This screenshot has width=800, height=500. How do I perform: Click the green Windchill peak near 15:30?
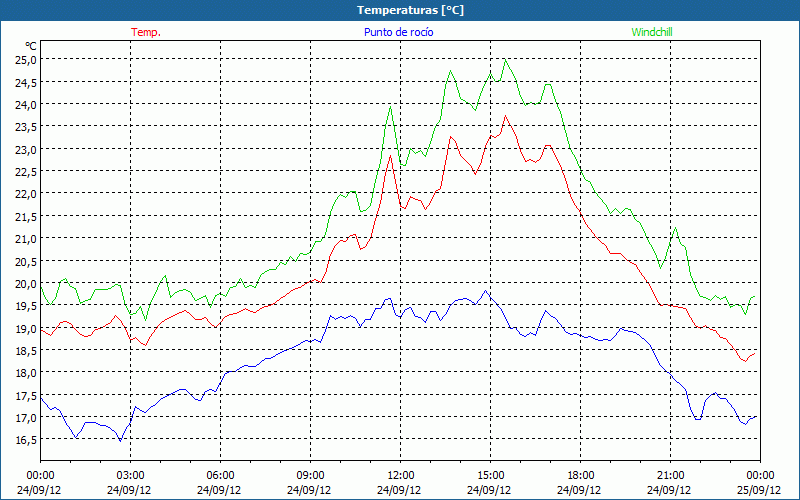click(x=505, y=60)
